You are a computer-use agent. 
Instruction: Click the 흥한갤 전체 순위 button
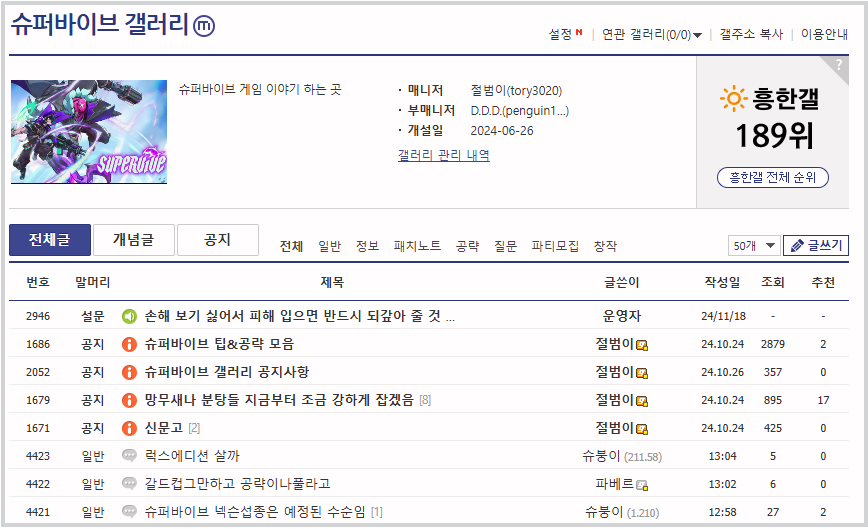point(773,178)
